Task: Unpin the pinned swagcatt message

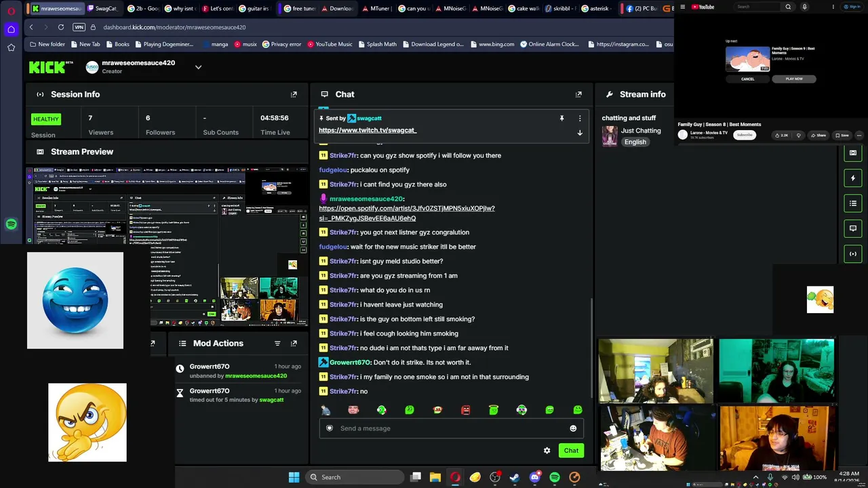Action: click(561, 119)
